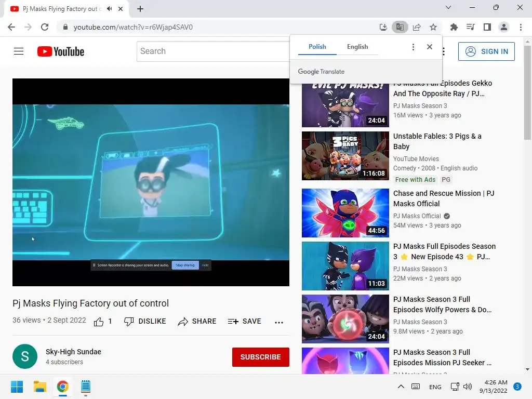Open translate options three-dot menu
The height and width of the screenshot is (399, 532).
tap(413, 47)
